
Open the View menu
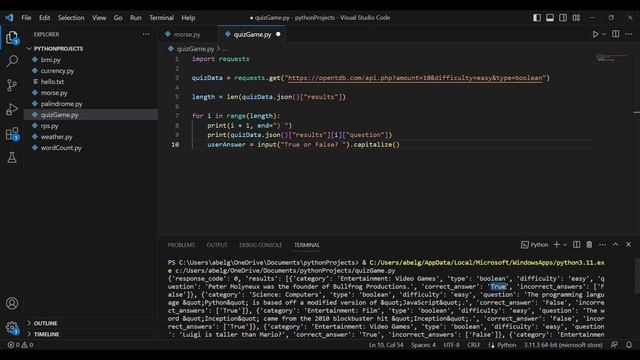point(99,18)
